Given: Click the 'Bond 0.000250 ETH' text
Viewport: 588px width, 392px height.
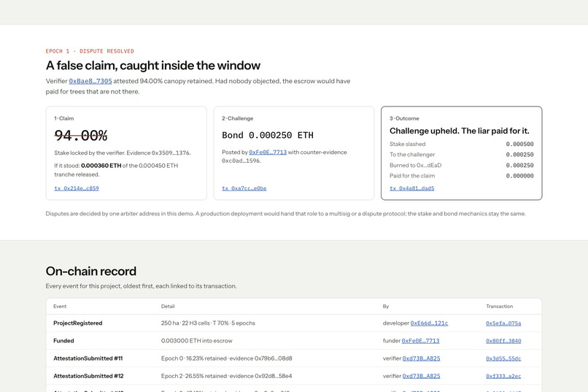Looking at the screenshot, I should [x=268, y=135].
